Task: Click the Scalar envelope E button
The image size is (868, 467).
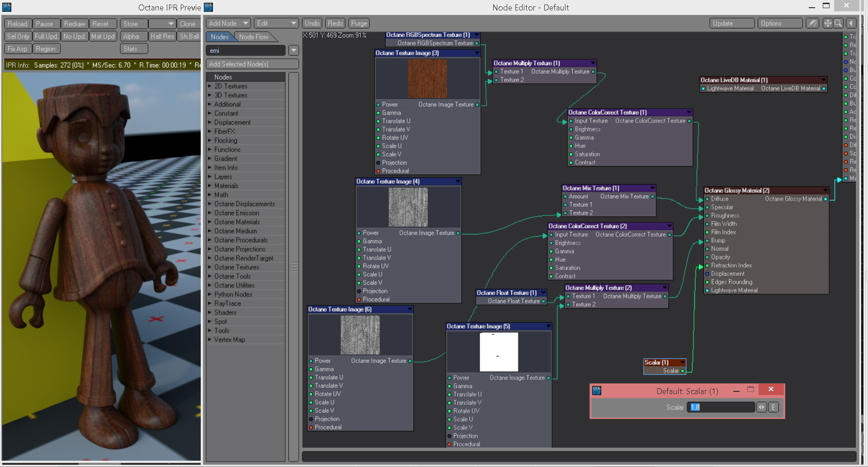Action: pyautogui.click(x=774, y=407)
